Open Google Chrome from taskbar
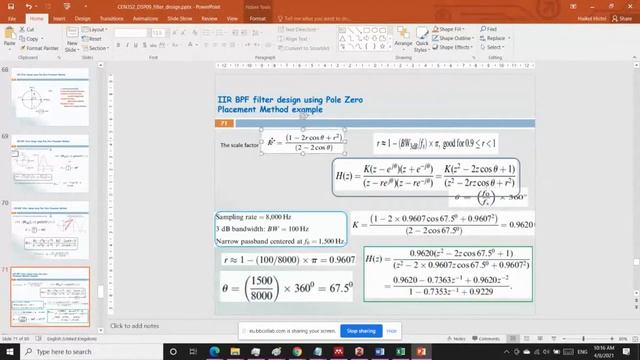Screen dimensions: 640x360 point(297,351)
